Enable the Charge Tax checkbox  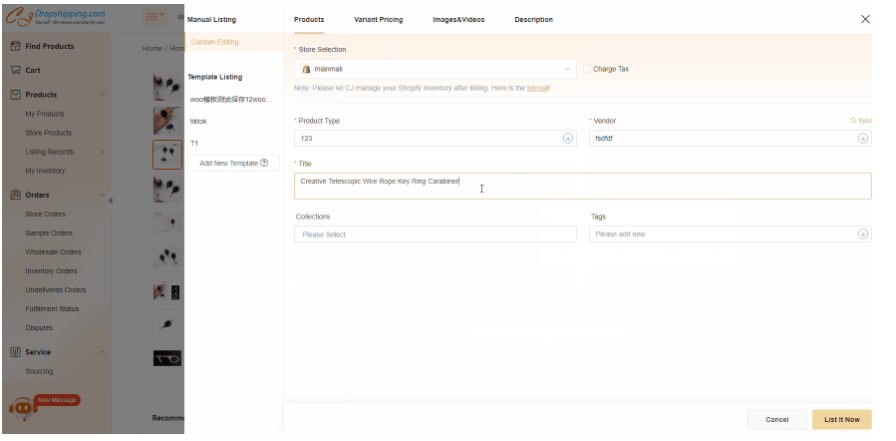click(x=587, y=69)
